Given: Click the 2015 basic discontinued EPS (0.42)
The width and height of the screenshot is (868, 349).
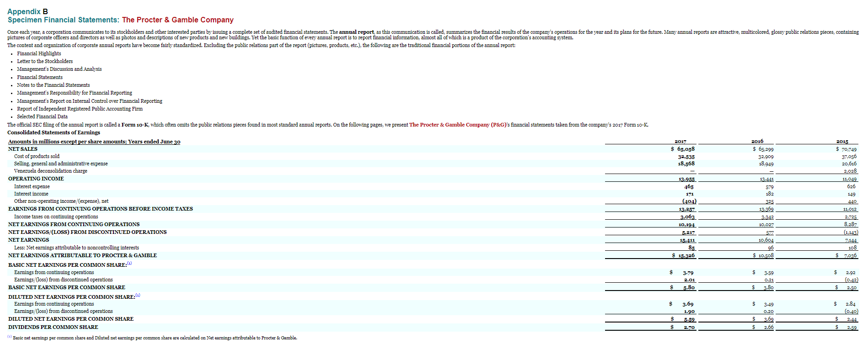Looking at the screenshot, I should (852, 280).
